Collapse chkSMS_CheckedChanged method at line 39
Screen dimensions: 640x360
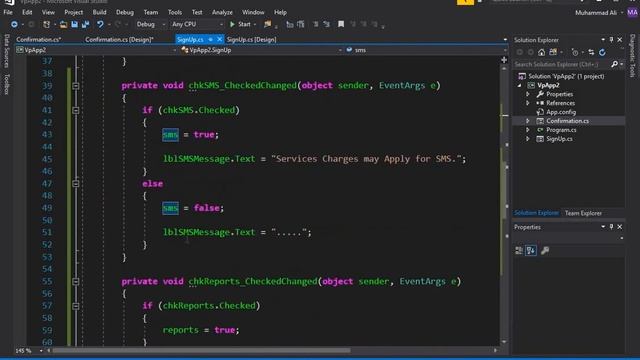click(76, 86)
